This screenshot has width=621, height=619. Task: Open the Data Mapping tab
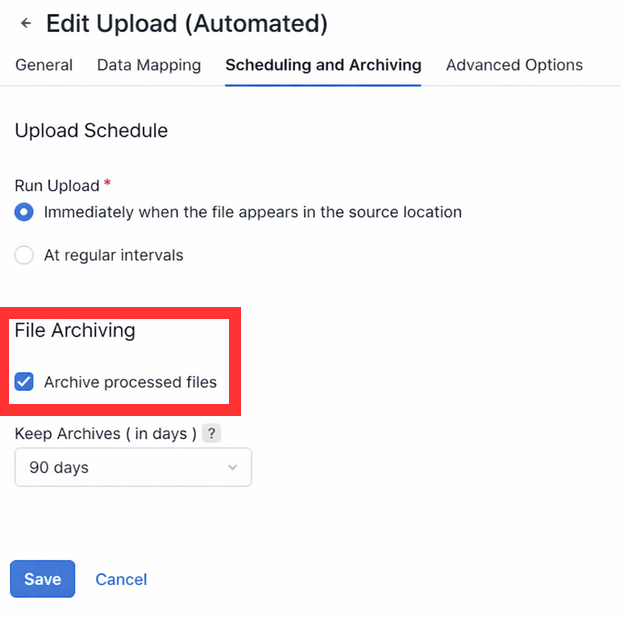coord(149,65)
